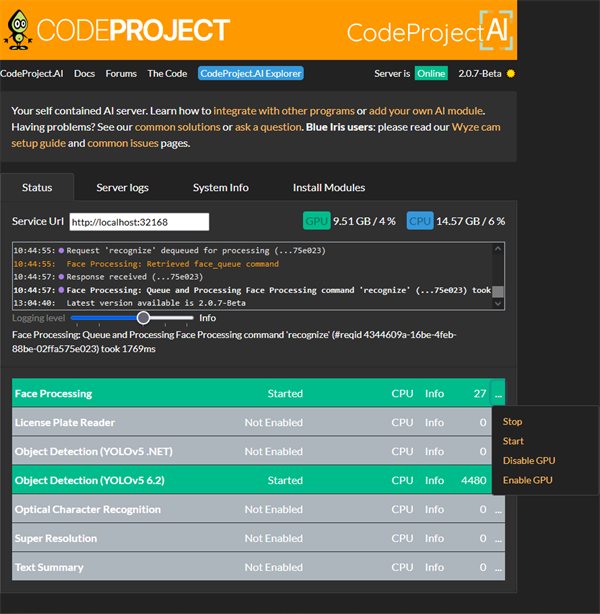Click the 'Response received' log line
This screenshot has height=614, width=600.
point(108,277)
